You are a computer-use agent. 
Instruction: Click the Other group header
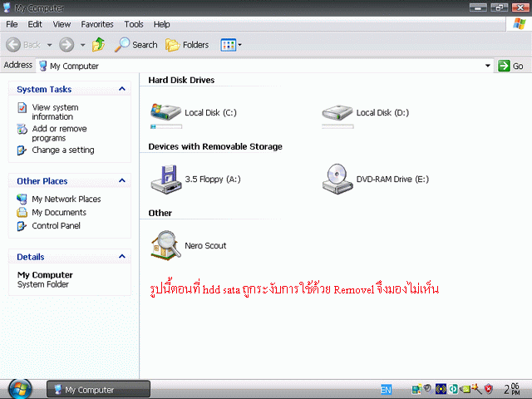pyautogui.click(x=160, y=213)
